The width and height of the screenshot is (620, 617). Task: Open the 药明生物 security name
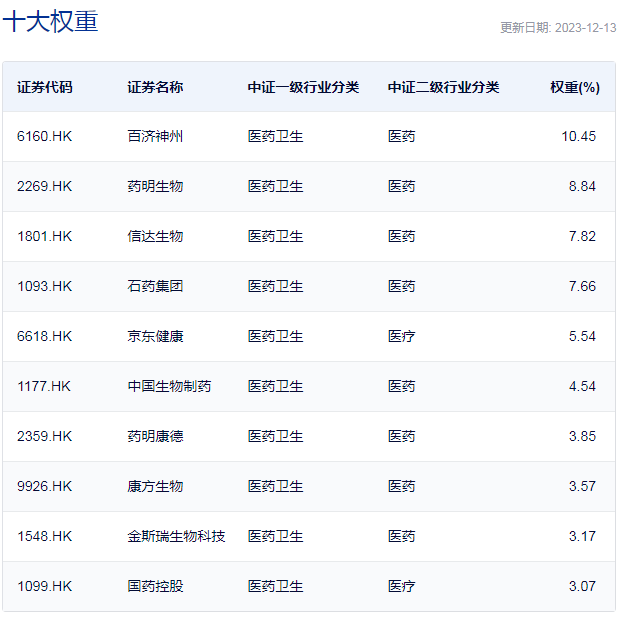[x=155, y=186]
